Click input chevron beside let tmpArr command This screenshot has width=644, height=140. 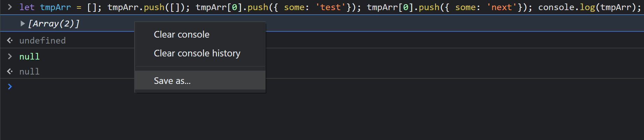coord(10,7)
